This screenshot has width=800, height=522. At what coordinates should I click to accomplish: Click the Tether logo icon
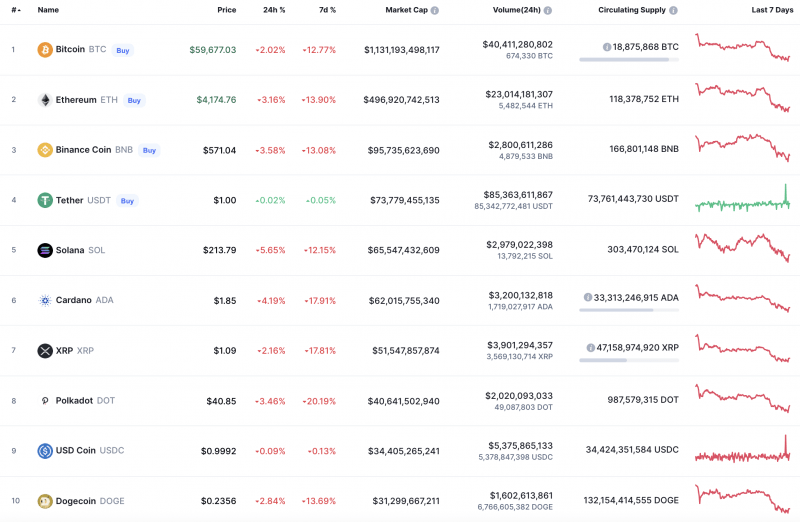pyautogui.click(x=45, y=200)
